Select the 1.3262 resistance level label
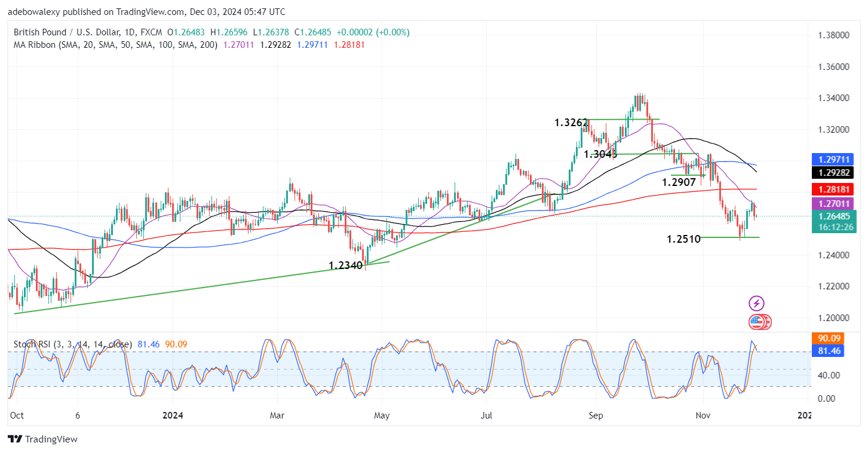868x452 pixels. pos(571,123)
